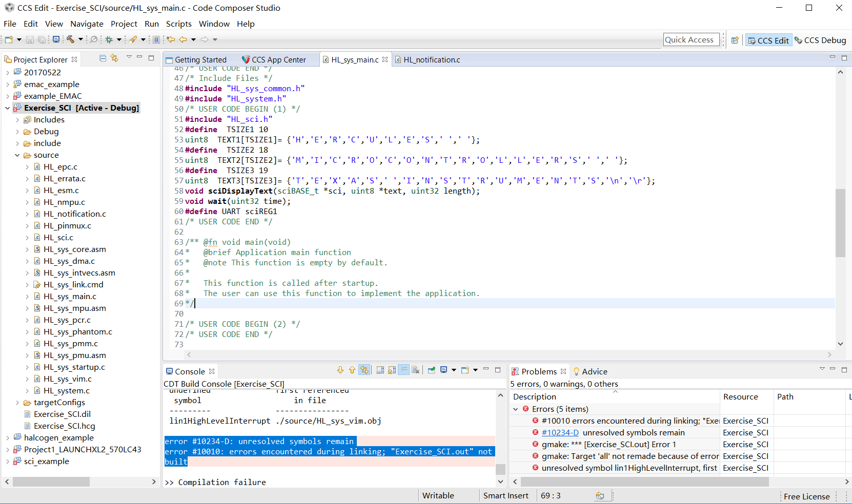Jump to last edit location
This screenshot has width=852, height=504.
click(171, 39)
